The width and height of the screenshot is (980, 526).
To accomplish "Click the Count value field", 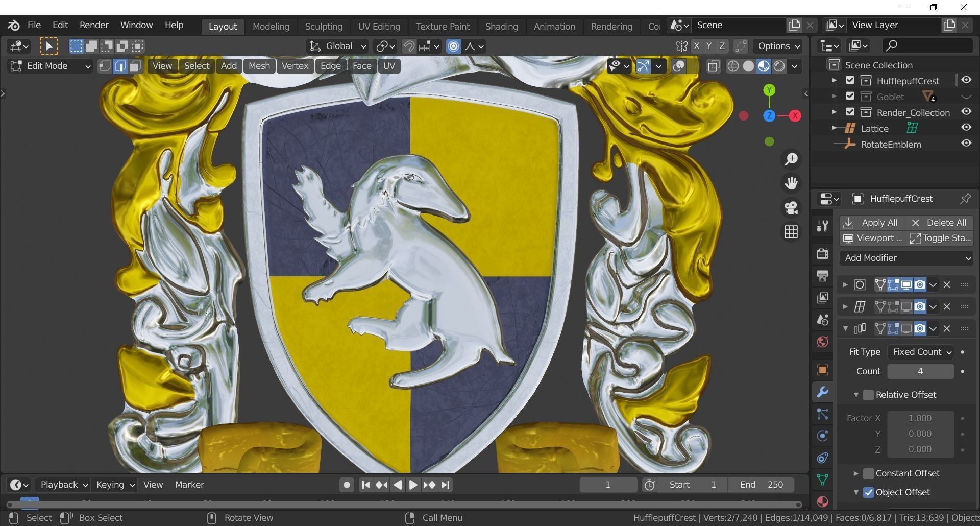I will click(921, 371).
